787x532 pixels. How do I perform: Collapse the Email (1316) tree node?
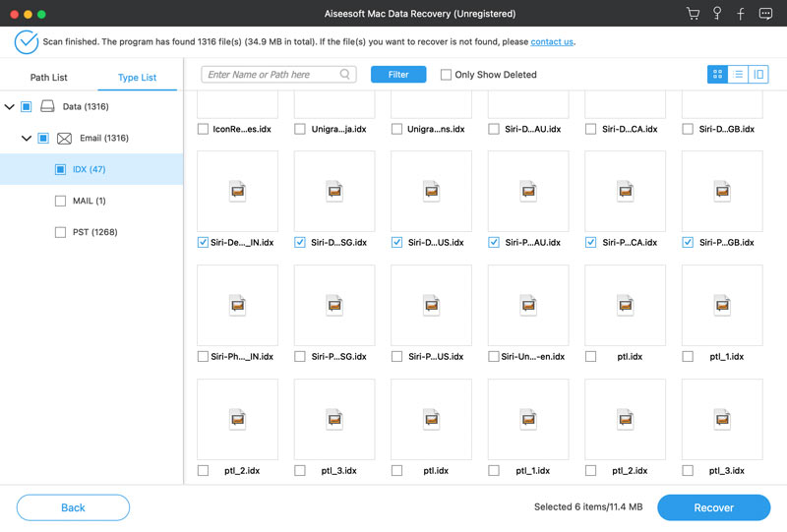click(27, 138)
